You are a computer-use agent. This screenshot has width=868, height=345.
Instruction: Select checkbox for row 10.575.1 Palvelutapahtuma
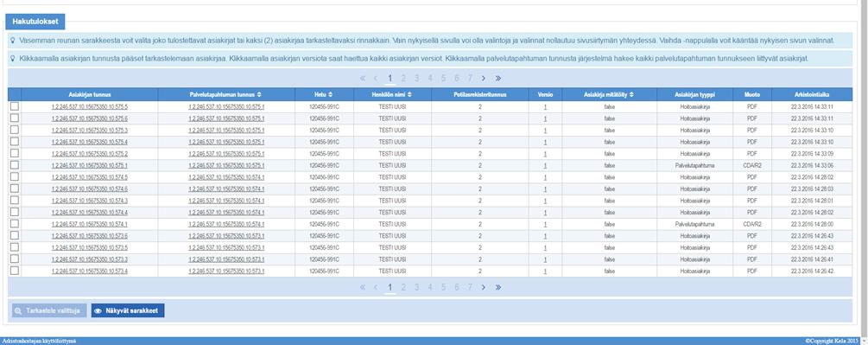click(x=15, y=165)
